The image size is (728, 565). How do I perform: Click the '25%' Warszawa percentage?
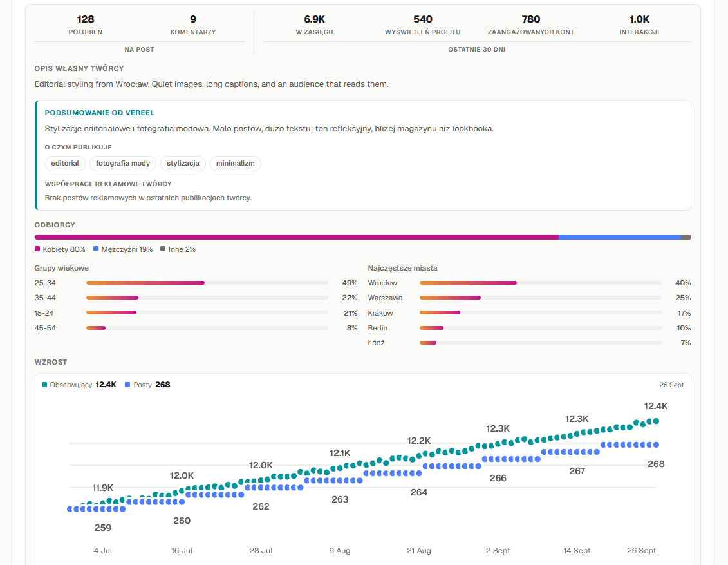coord(683,298)
